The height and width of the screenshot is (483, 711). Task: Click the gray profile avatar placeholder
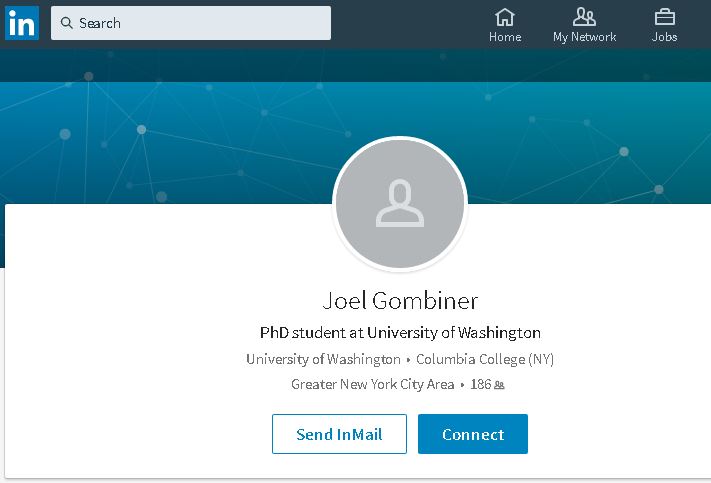coord(400,203)
